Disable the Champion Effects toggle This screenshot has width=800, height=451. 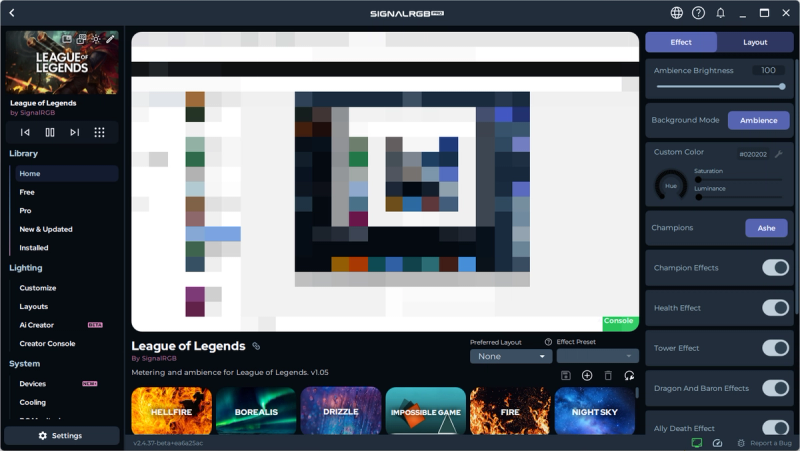[775, 268]
